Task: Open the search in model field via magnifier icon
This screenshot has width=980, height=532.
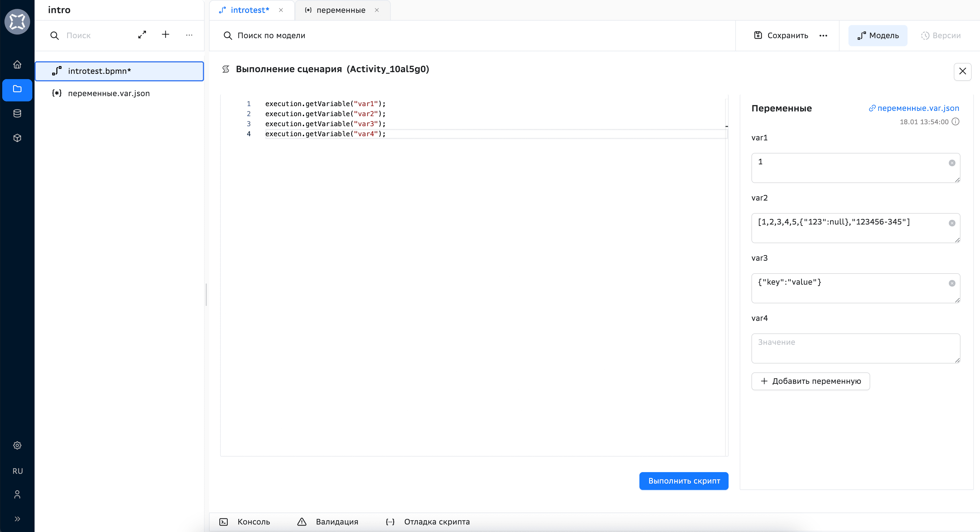Action: point(228,35)
